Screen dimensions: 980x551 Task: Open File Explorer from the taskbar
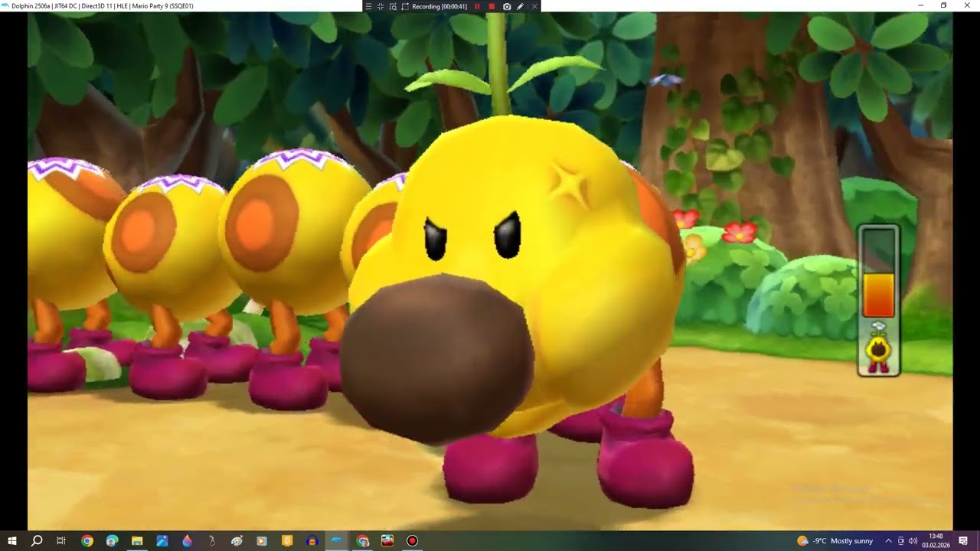137,541
